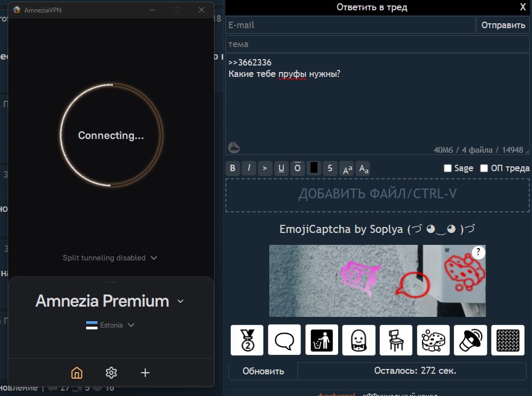Image resolution: width=532 pixels, height=396 pixels.
Task: Click the Ответить в тред header
Action: (372, 7)
